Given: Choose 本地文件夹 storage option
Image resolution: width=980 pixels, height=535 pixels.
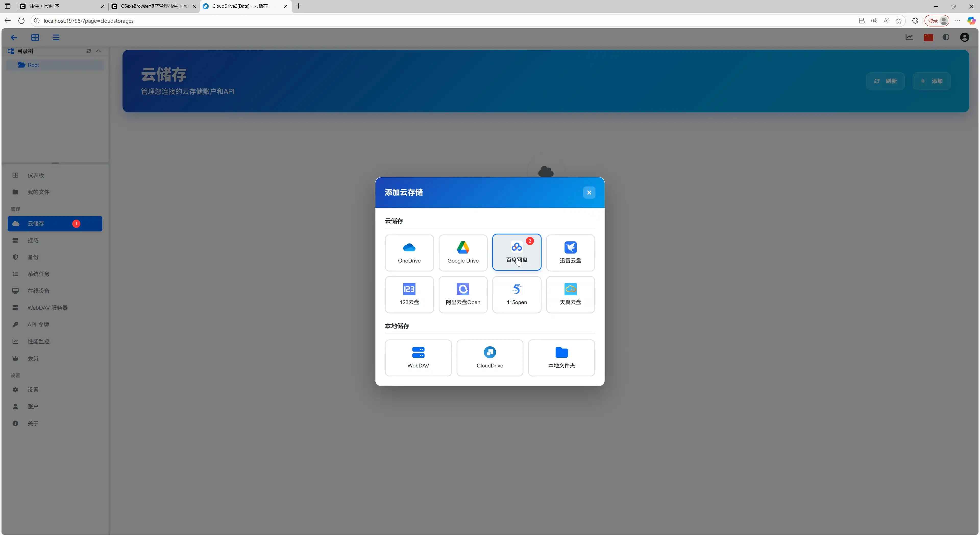Looking at the screenshot, I should click(x=561, y=357).
